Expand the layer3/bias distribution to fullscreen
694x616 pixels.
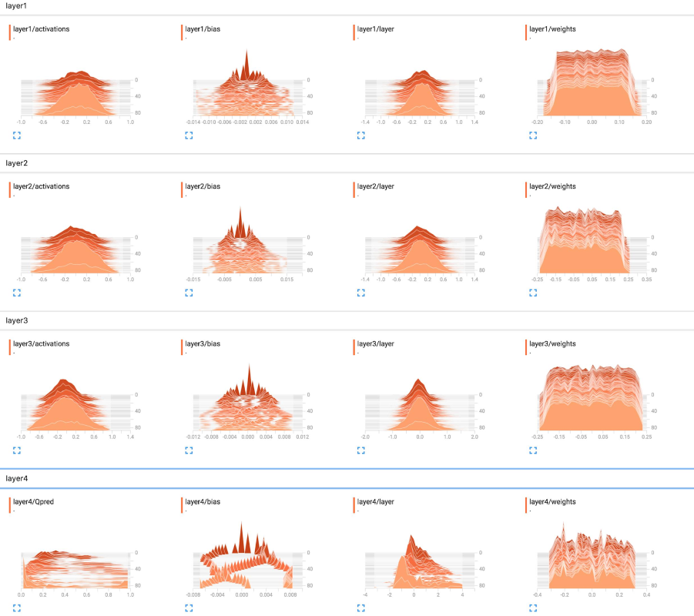(189, 450)
